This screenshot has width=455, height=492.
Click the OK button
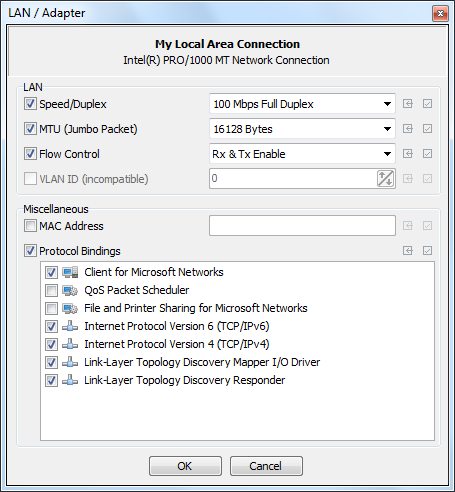(x=185, y=466)
